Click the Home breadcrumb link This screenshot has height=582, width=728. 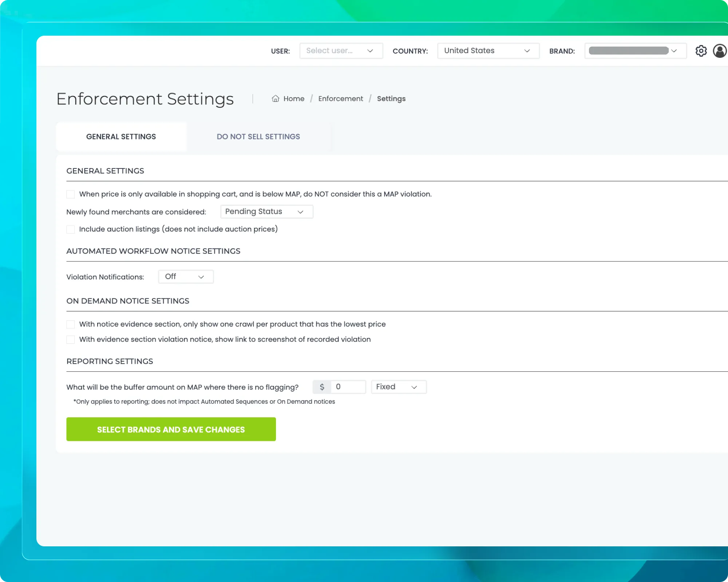tap(294, 99)
